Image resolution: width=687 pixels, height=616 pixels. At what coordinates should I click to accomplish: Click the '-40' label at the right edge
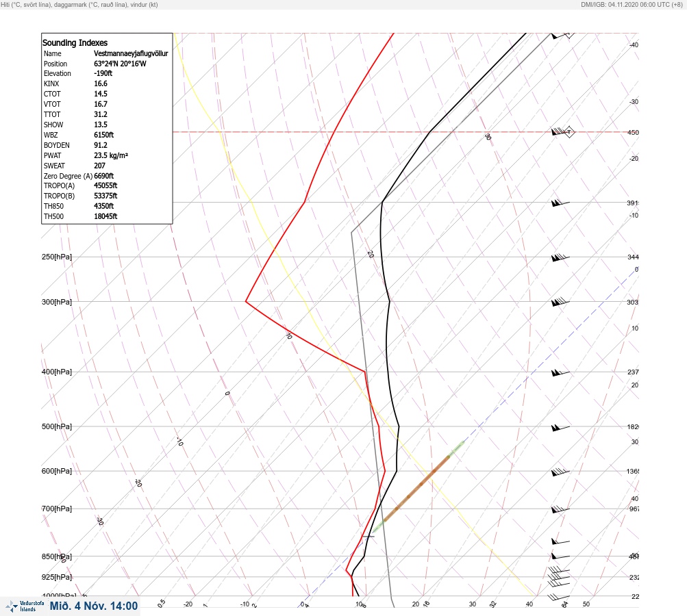(634, 45)
